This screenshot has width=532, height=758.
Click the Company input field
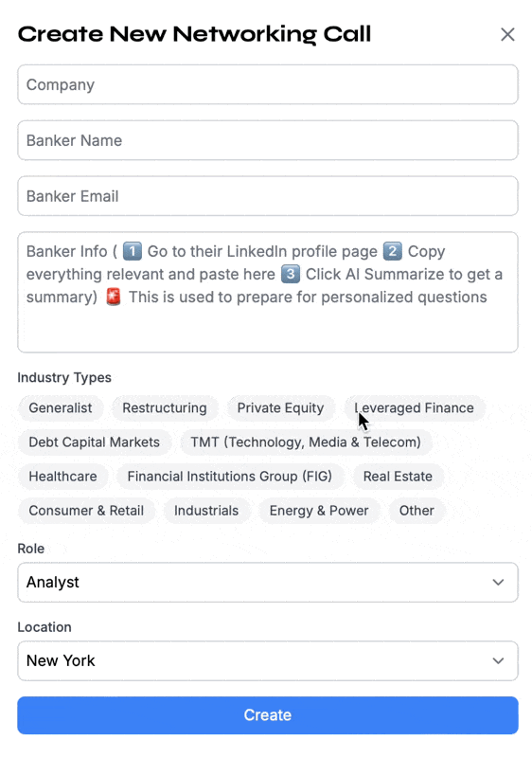268,84
